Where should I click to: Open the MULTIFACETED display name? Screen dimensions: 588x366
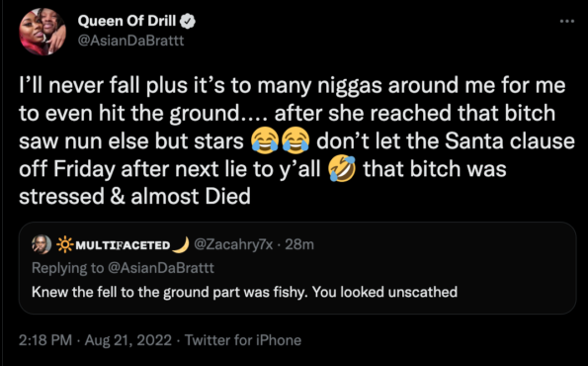pos(123,245)
